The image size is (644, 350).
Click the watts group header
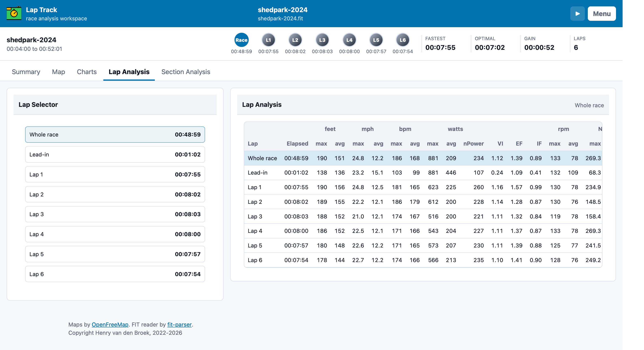click(x=455, y=129)
